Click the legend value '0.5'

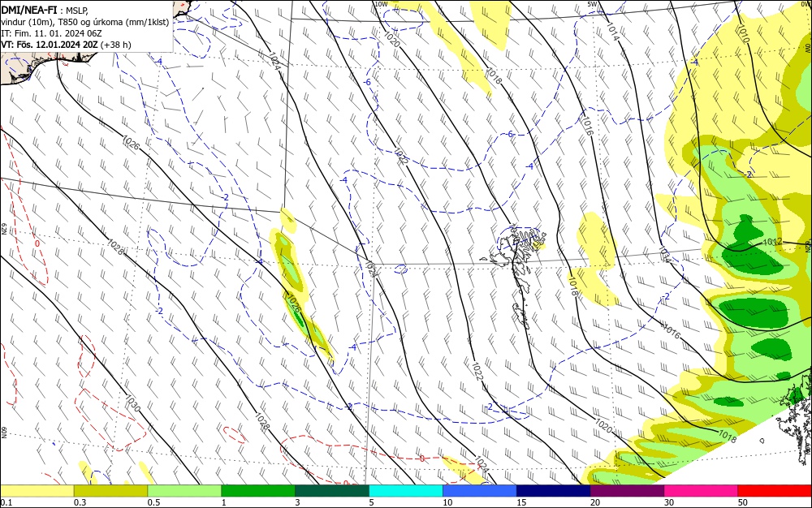tap(153, 502)
